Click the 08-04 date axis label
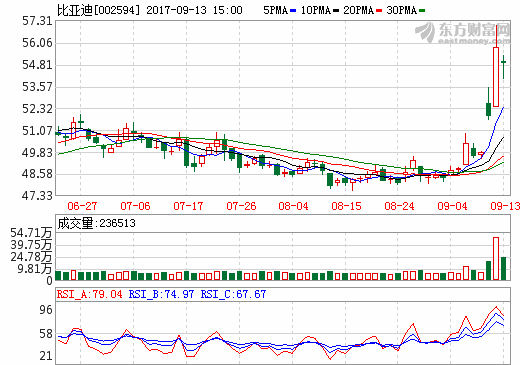The image size is (520, 365). click(x=293, y=206)
